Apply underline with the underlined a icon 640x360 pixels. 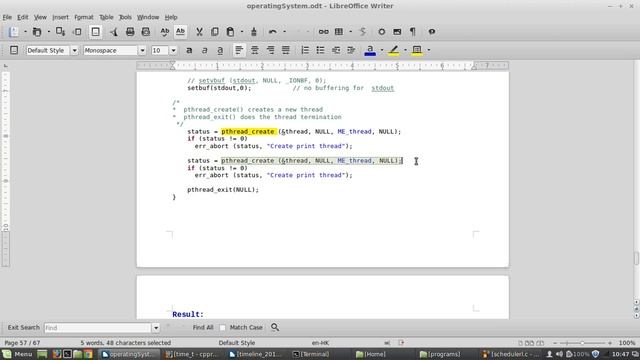pos(220,50)
